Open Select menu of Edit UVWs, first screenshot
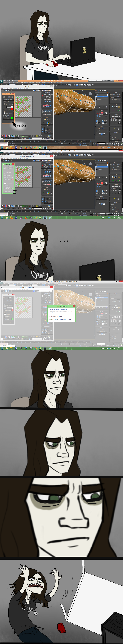The image size is (123, 644). (7, 88)
